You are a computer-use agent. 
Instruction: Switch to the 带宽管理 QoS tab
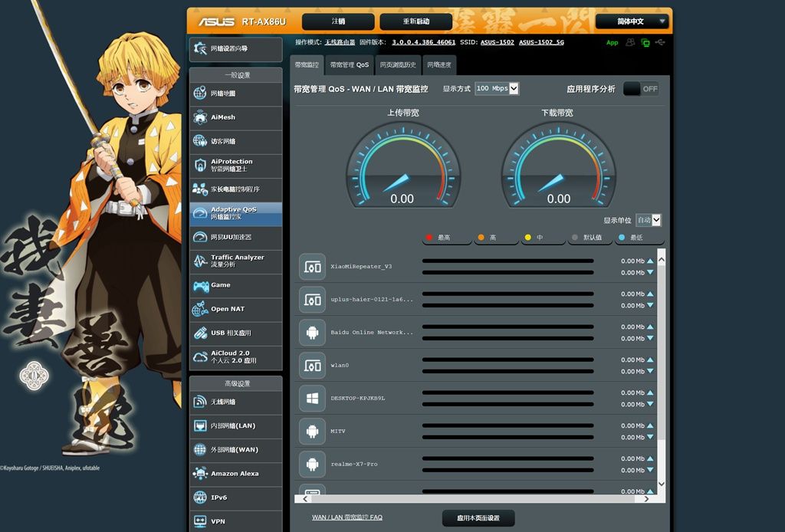[x=350, y=65]
